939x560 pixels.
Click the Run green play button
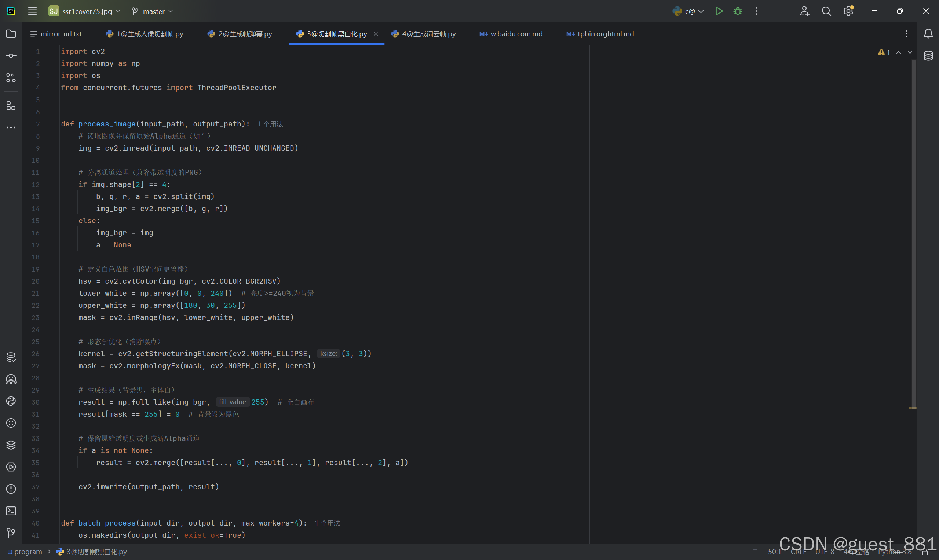click(x=719, y=11)
